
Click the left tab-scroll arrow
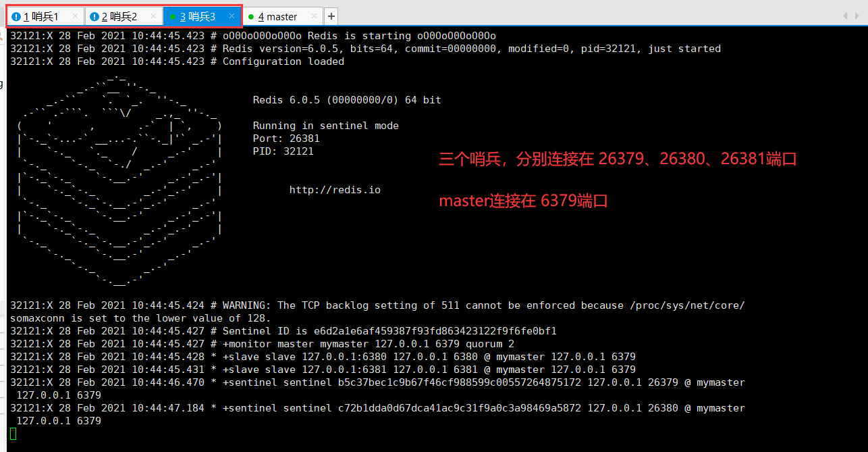point(846,16)
